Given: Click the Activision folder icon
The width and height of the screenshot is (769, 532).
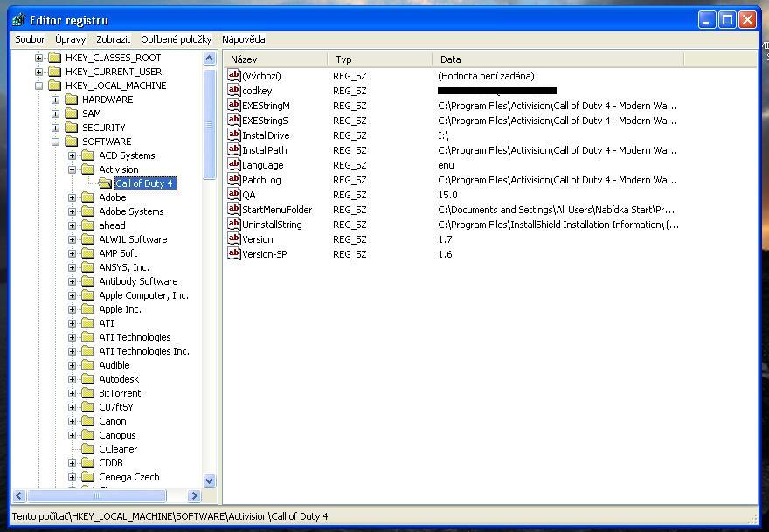Looking at the screenshot, I should [x=87, y=169].
